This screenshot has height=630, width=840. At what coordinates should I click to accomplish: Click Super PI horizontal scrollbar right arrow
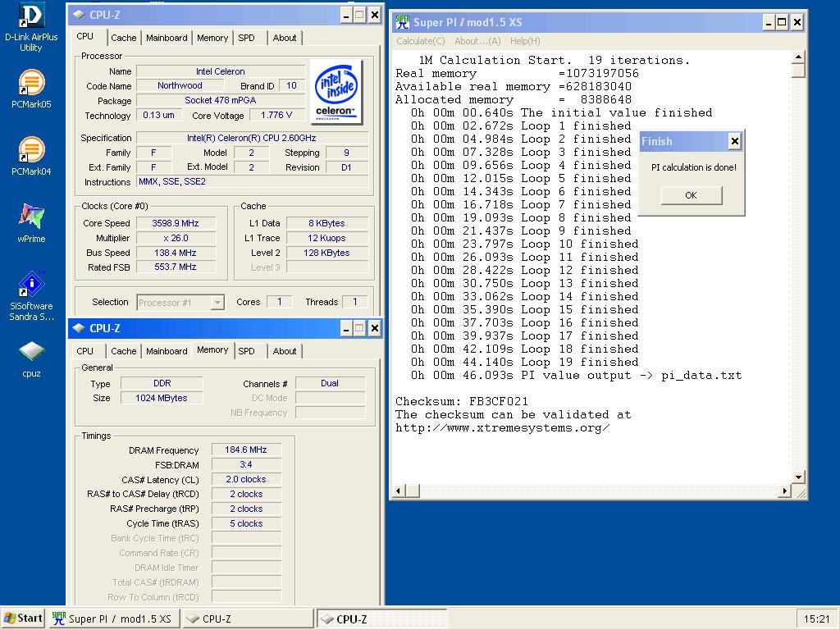pyautogui.click(x=785, y=491)
